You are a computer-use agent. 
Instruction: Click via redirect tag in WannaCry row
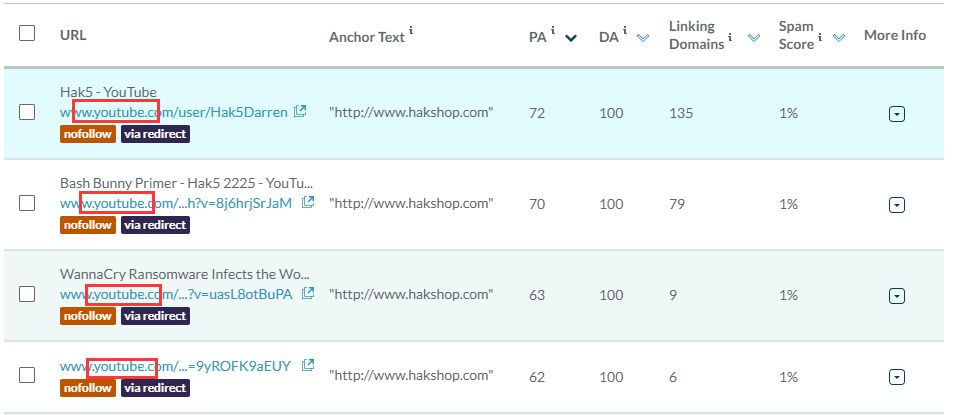(x=155, y=316)
